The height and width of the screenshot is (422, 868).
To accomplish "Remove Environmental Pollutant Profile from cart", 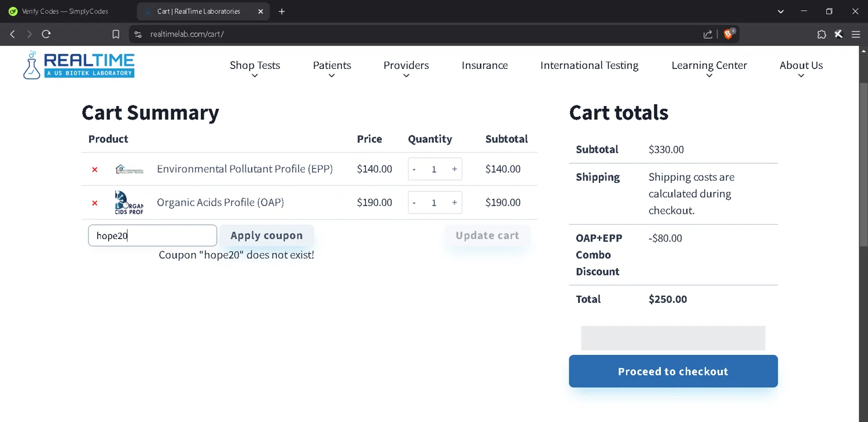I will [95, 170].
